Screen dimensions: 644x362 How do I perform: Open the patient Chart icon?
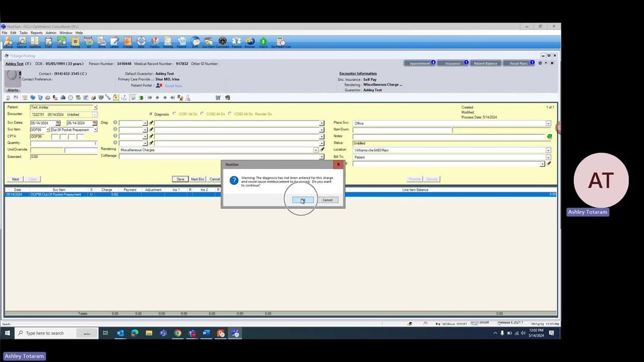(47, 42)
